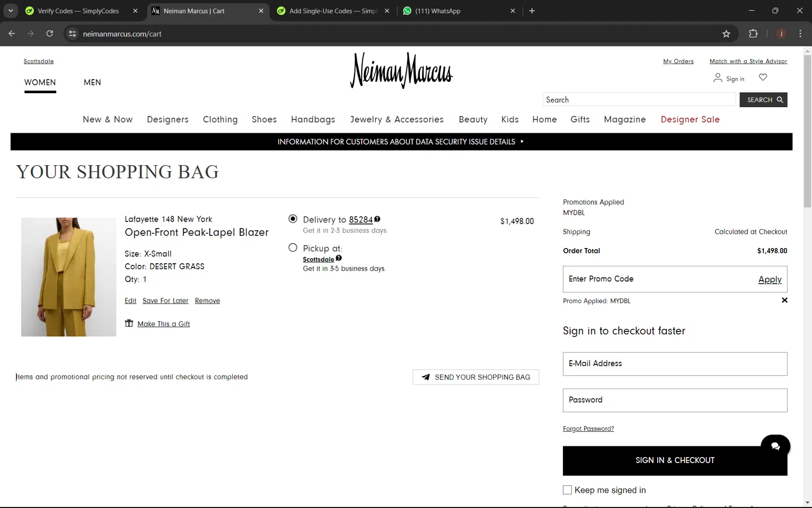Click Send Your Shopping Bag button
812x508 pixels.
pyautogui.click(x=476, y=377)
